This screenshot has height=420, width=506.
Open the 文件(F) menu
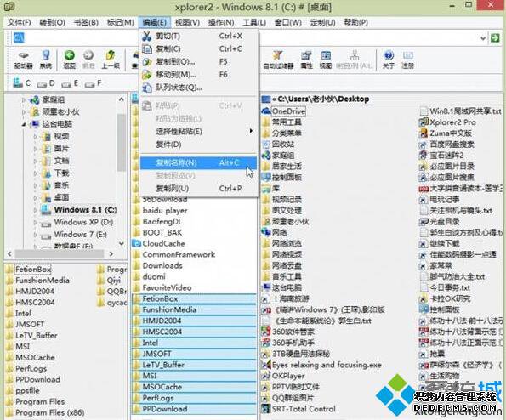[x=19, y=22]
